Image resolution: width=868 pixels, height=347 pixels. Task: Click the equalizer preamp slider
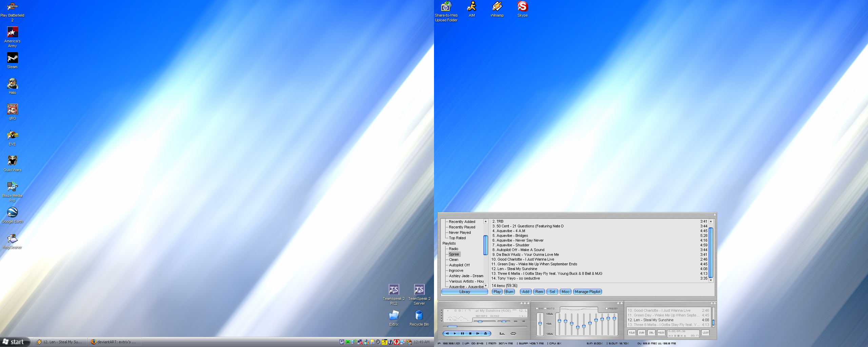(540, 324)
